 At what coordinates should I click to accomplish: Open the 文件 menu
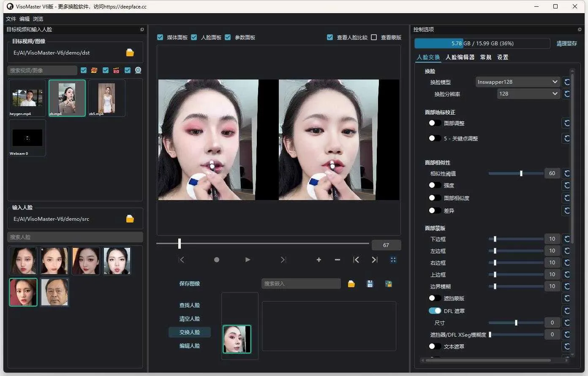11,19
